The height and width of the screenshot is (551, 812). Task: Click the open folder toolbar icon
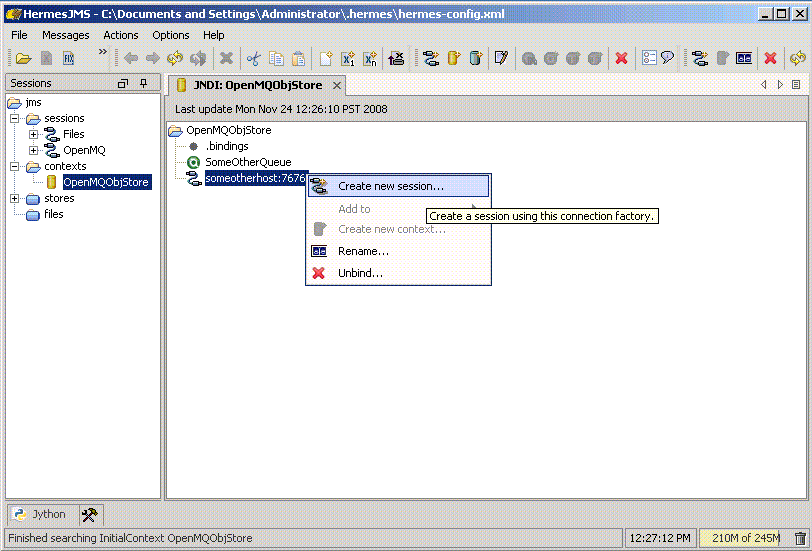click(22, 59)
